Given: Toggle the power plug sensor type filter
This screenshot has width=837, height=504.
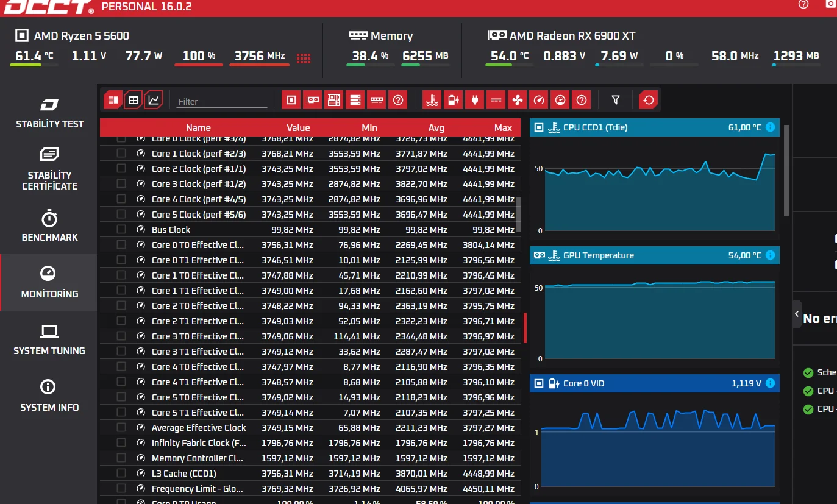Looking at the screenshot, I should pos(474,99).
